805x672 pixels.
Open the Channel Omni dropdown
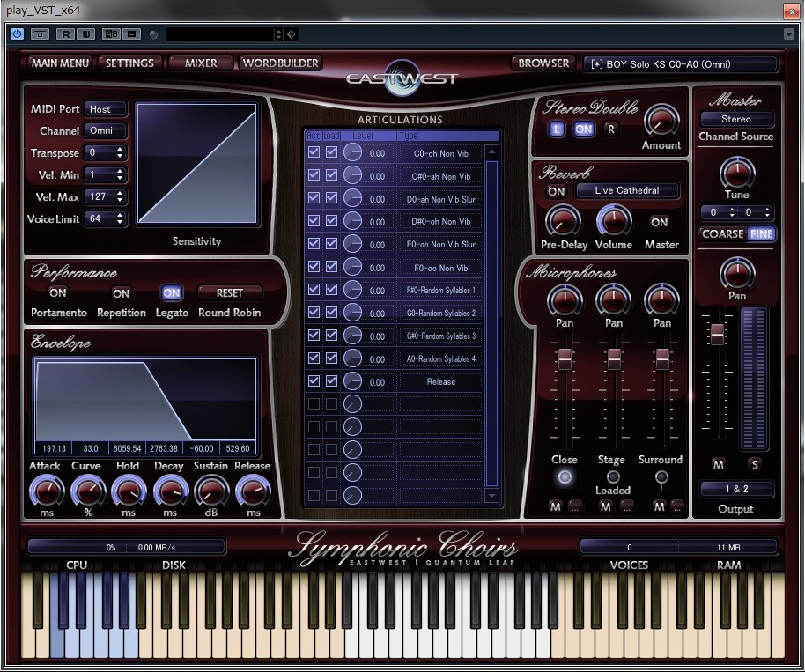(x=105, y=130)
